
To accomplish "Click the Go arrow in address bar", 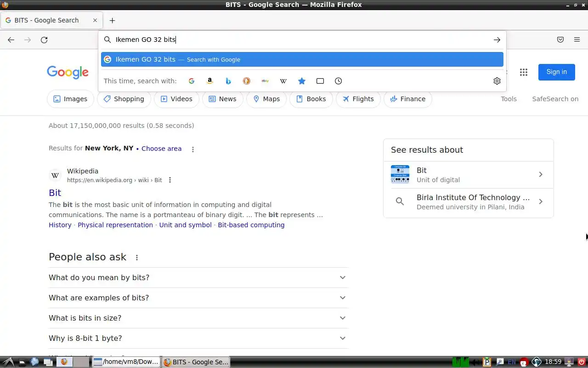I will (x=497, y=40).
